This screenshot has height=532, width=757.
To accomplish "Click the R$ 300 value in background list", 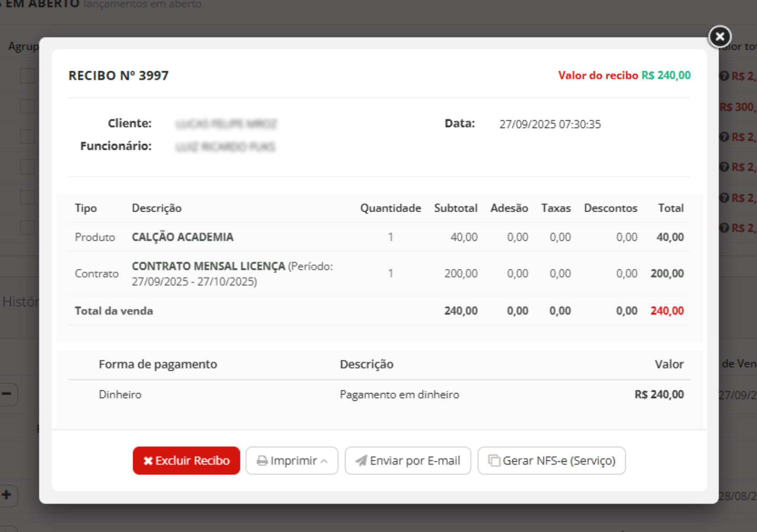I will point(738,107).
